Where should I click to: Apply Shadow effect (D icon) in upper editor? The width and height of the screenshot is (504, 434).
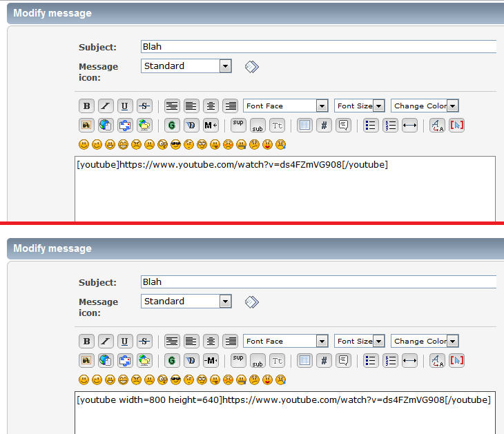(x=191, y=126)
